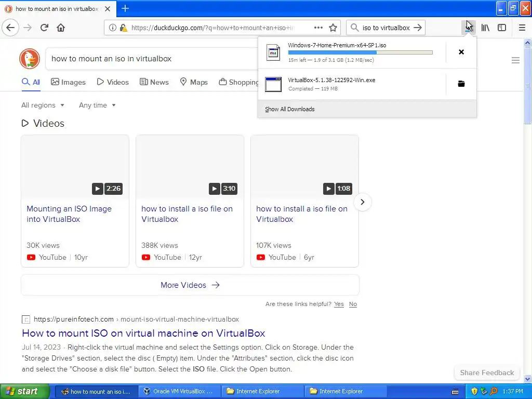532x399 pixels.
Task: Switch to the Videos search tab
Action: [113, 82]
